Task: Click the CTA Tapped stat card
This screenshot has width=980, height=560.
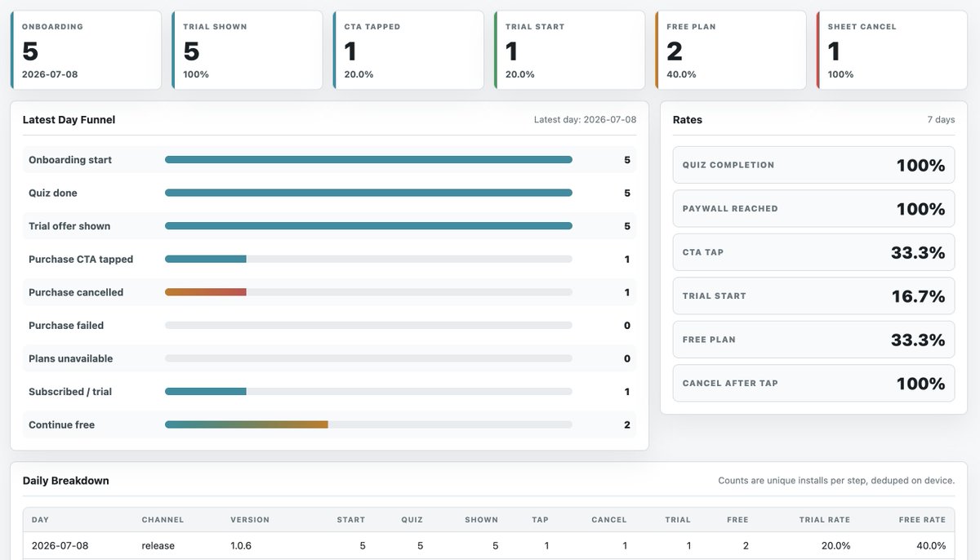Action: [408, 50]
